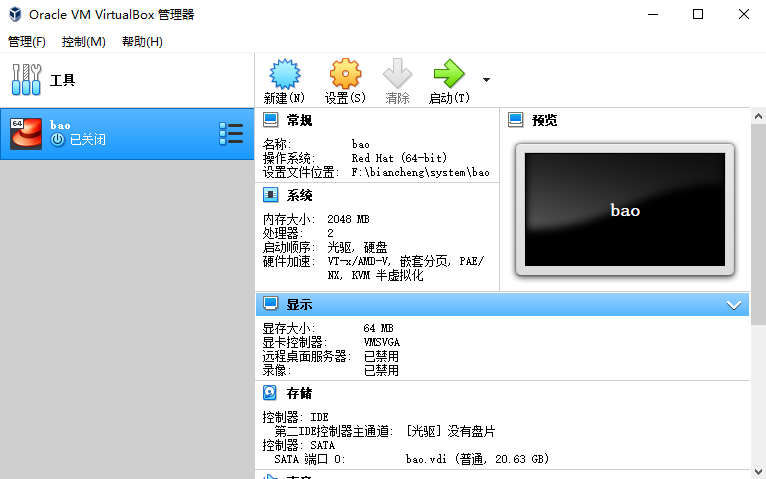Screen dimensions: 766x479
Task: Click the '光驱, 硬盘' boot order value
Action: [357, 248]
